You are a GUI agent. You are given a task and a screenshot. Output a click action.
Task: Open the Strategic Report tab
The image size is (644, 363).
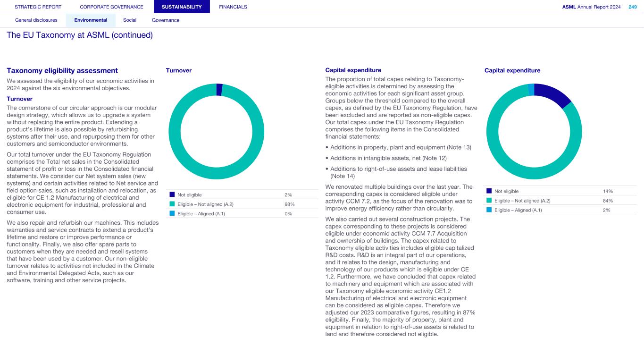point(38,7)
